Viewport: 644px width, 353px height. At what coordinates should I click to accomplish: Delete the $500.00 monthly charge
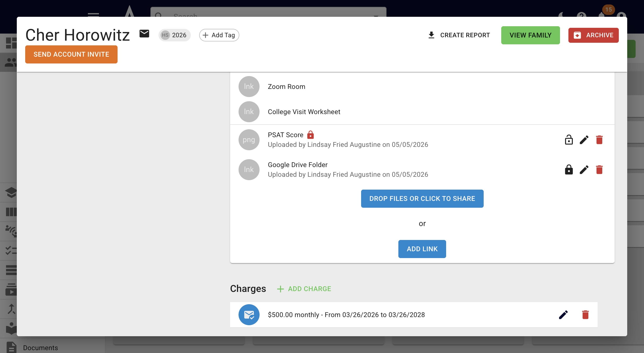tap(585, 315)
